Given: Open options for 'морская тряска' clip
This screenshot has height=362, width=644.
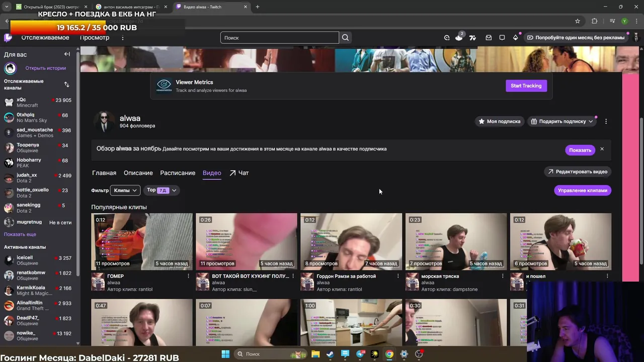Looking at the screenshot, I should (502, 276).
